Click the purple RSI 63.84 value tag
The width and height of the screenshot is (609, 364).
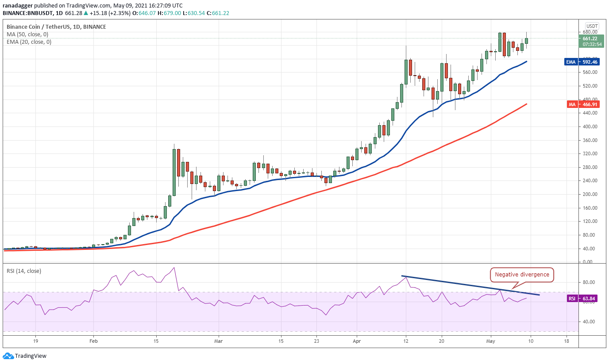click(x=582, y=299)
